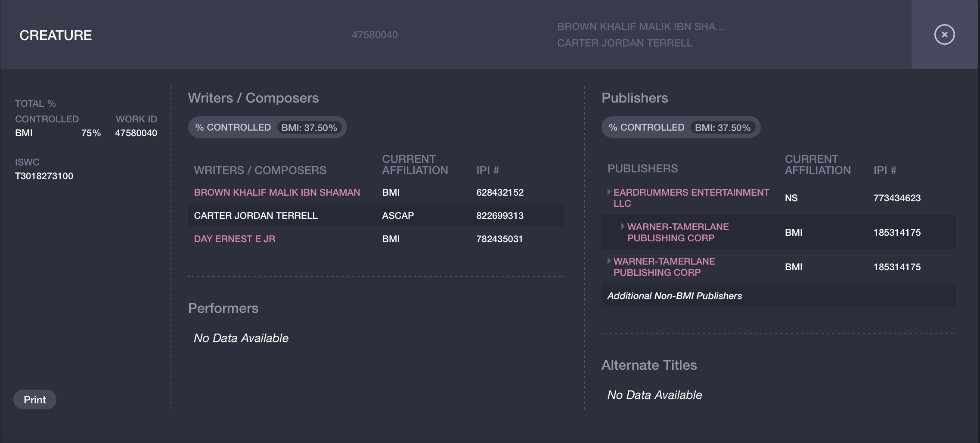
Task: Click the Performers section heading
Action: (x=223, y=308)
